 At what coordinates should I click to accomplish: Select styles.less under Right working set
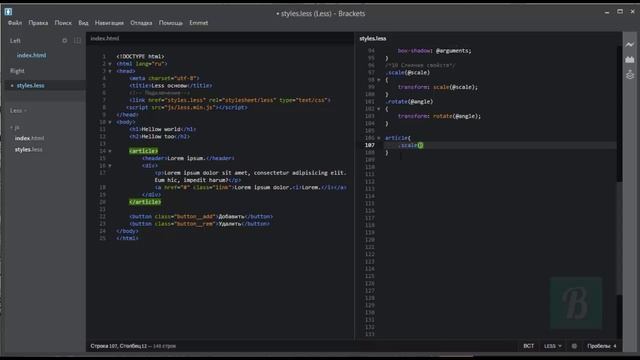coord(31,85)
